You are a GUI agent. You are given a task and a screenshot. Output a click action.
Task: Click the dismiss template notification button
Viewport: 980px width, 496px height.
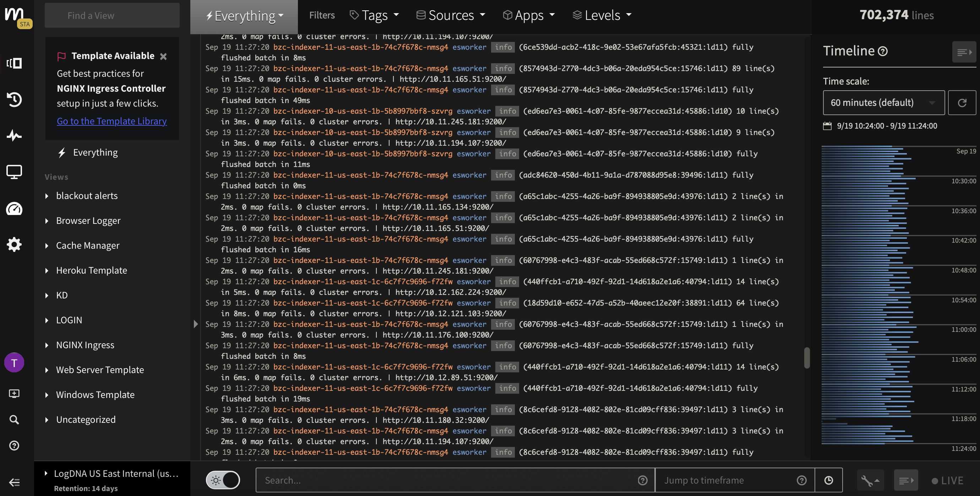coord(162,56)
